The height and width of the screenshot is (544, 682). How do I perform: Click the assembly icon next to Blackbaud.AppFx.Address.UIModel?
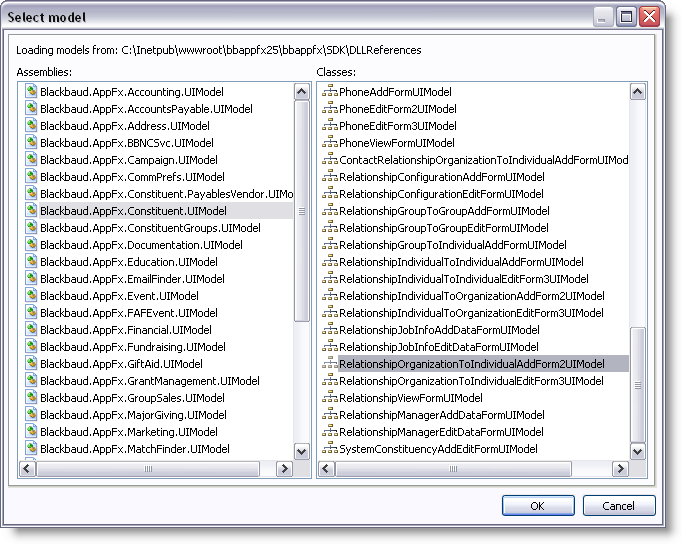coord(31,125)
